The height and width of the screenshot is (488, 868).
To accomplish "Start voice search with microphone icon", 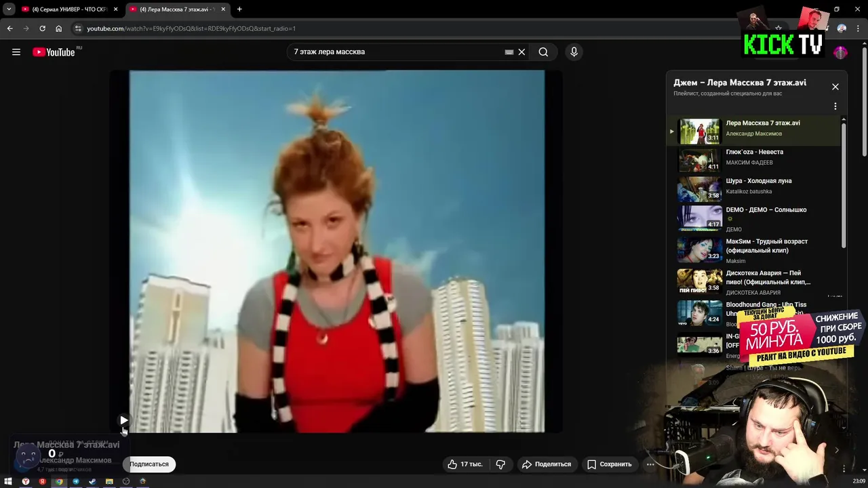I will click(x=574, y=52).
